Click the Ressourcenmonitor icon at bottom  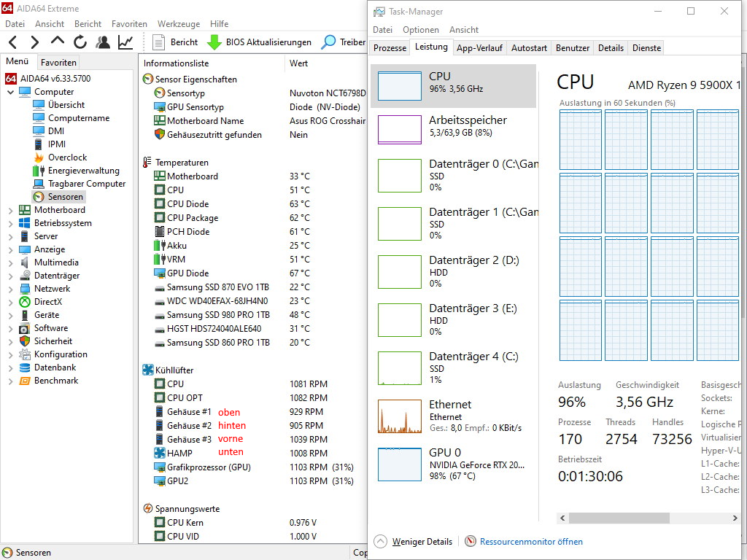pyautogui.click(x=471, y=542)
